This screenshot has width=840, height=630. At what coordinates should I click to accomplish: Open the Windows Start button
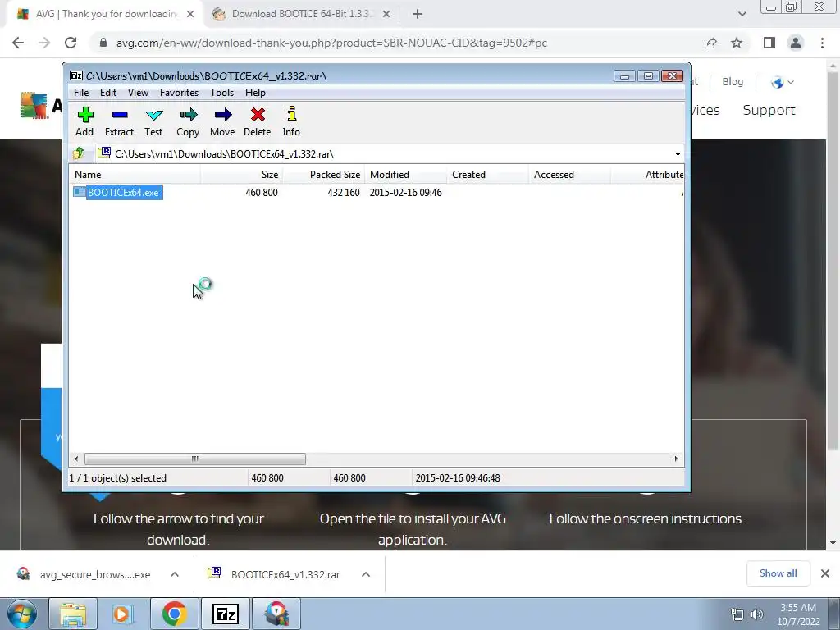pos(22,614)
